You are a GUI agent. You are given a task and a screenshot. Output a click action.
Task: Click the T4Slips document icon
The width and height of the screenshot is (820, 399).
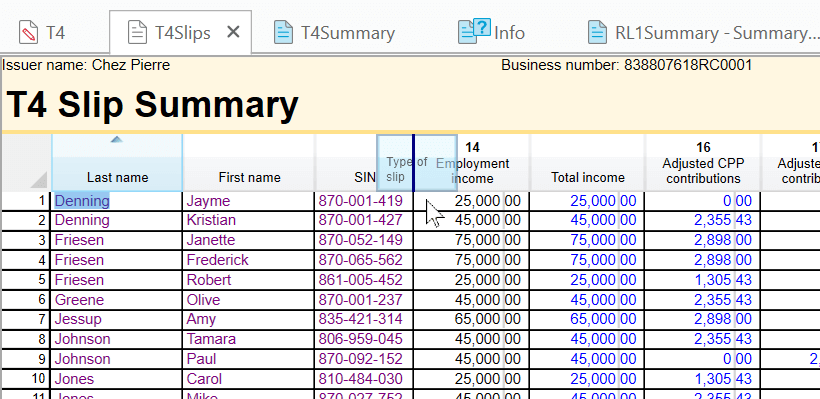(x=138, y=32)
